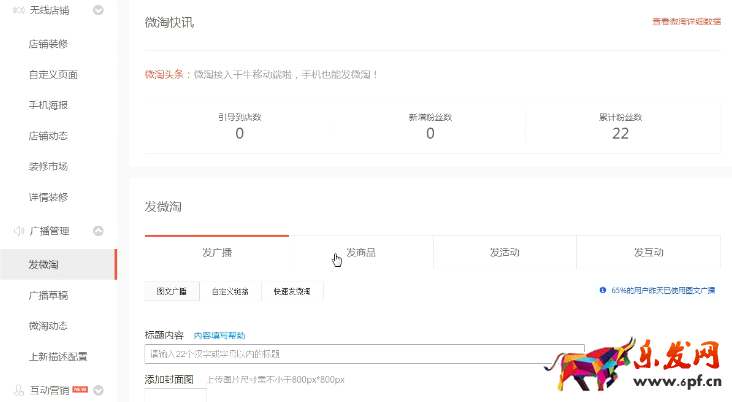732x402 pixels.
Task: Open 查看微淘详细数据 link
Action: [x=686, y=20]
